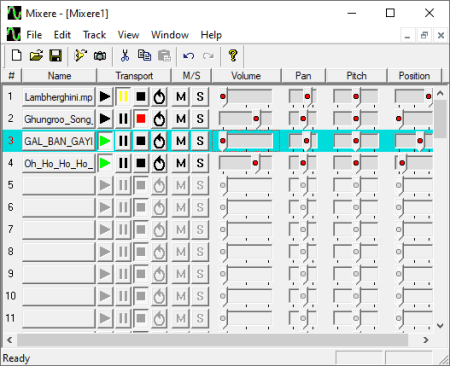450x366 pixels.
Task: Click the empty name field of track 5
Action: [59, 185]
